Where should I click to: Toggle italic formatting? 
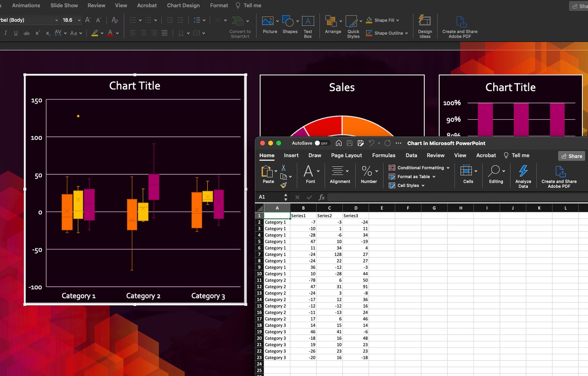5,32
